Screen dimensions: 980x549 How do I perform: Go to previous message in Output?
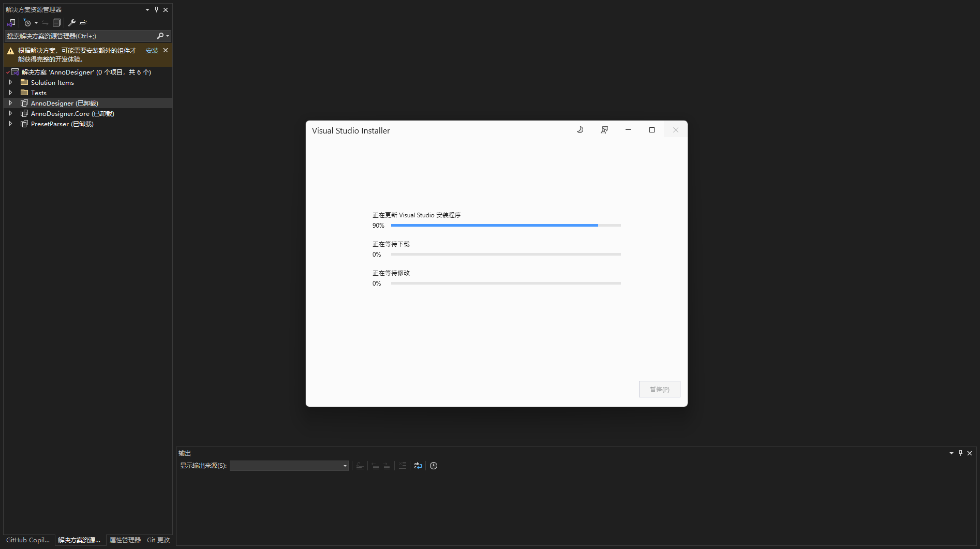[x=375, y=466]
